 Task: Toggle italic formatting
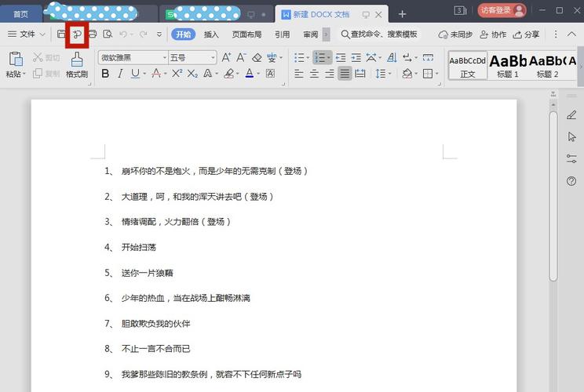pyautogui.click(x=120, y=74)
